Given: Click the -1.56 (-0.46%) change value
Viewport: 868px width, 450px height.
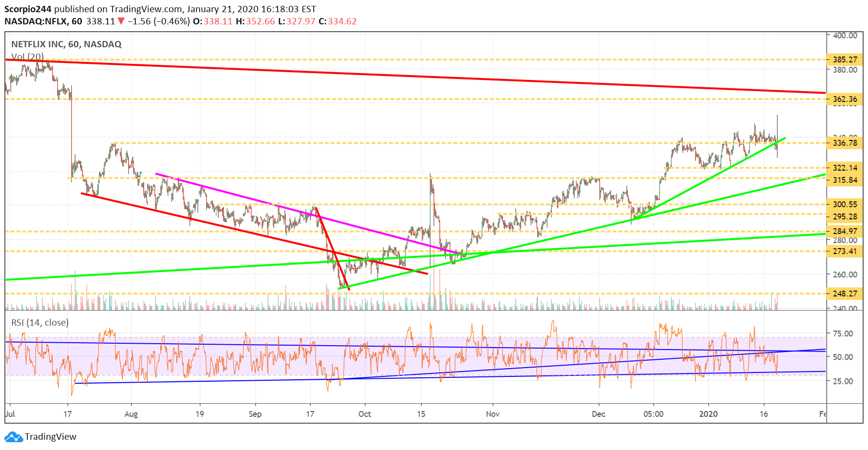Looking at the screenshot, I should tap(158, 21).
